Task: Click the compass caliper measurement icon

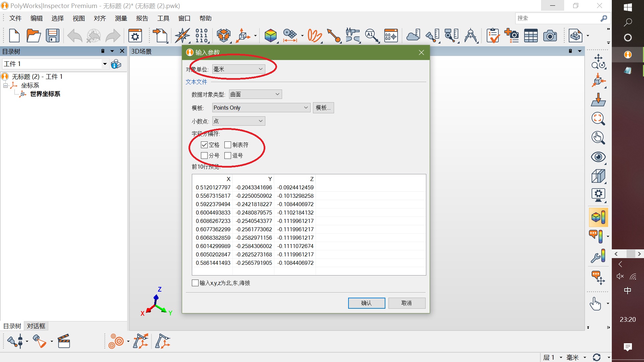Action: pos(471,36)
